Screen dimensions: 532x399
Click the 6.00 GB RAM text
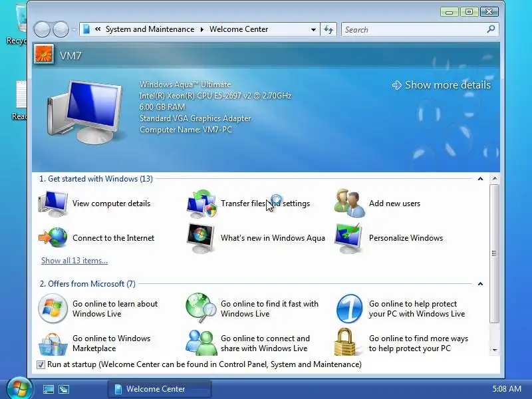pyautogui.click(x=162, y=107)
